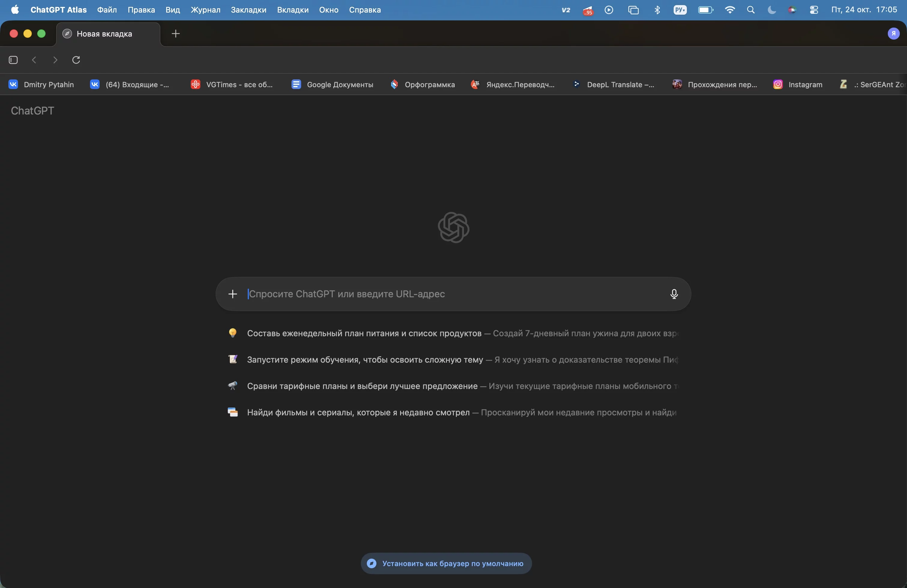Pick the weekly meal plan suggestion
The height and width of the screenshot is (588, 907).
(x=364, y=333)
